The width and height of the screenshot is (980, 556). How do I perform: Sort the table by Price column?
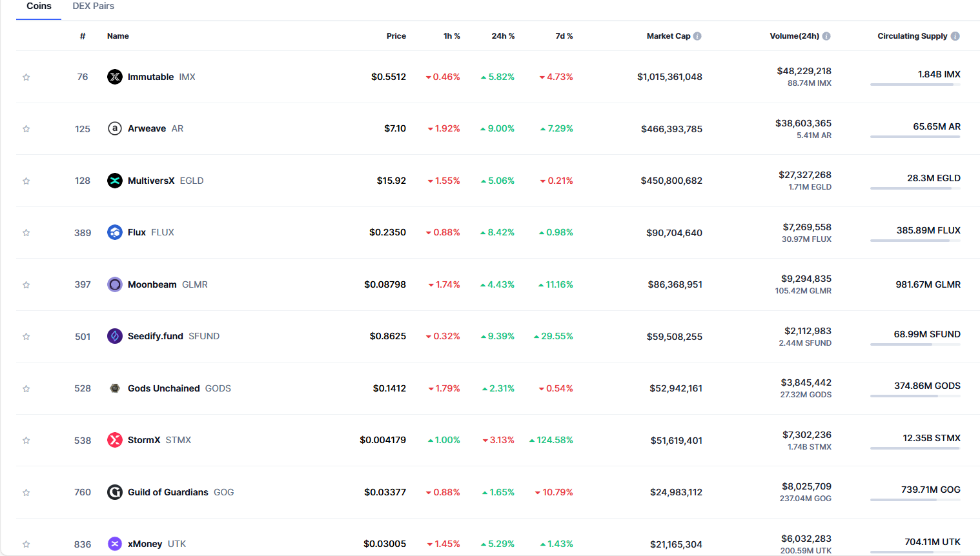(396, 36)
